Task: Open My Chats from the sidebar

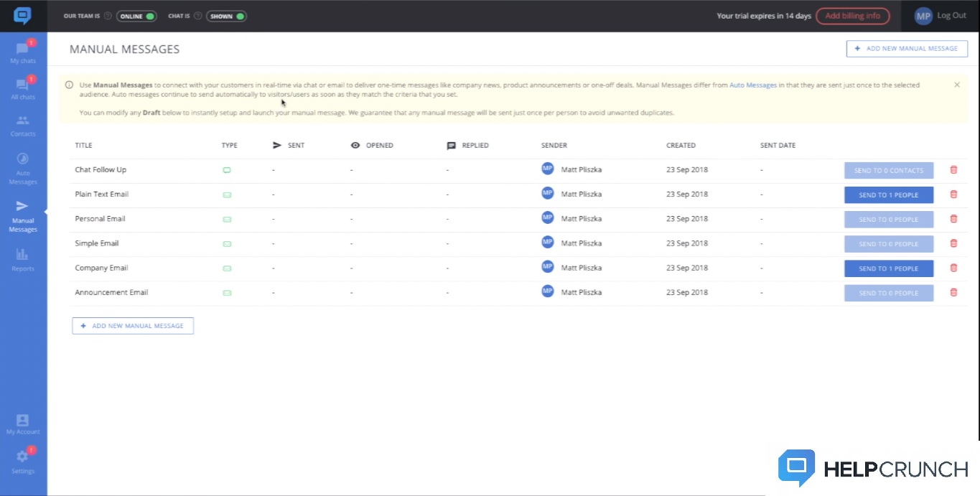Action: tap(23, 51)
